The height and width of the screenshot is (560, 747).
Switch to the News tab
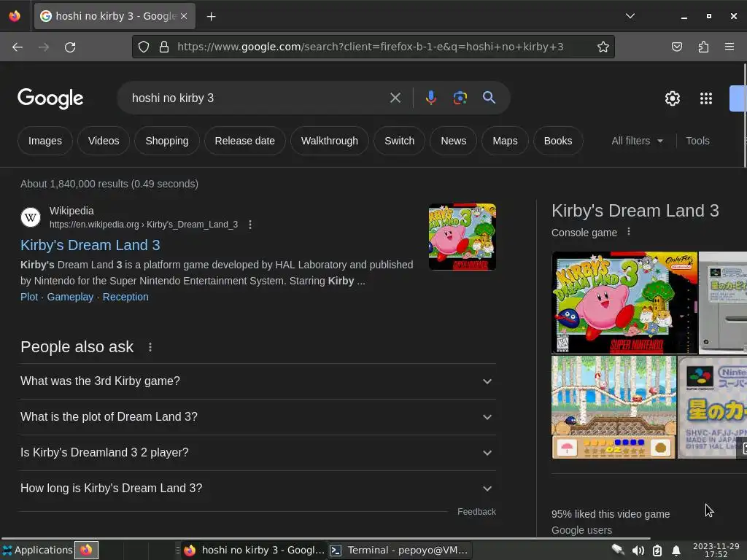[x=454, y=141]
